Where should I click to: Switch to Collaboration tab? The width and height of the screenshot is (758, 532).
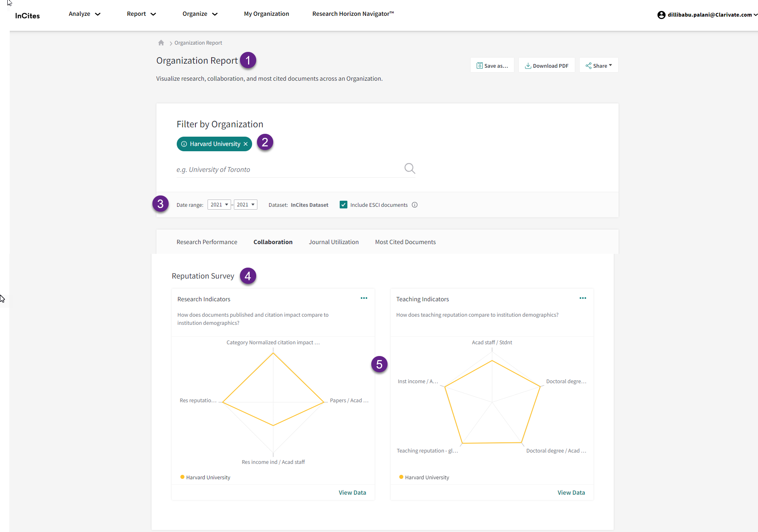(x=273, y=242)
